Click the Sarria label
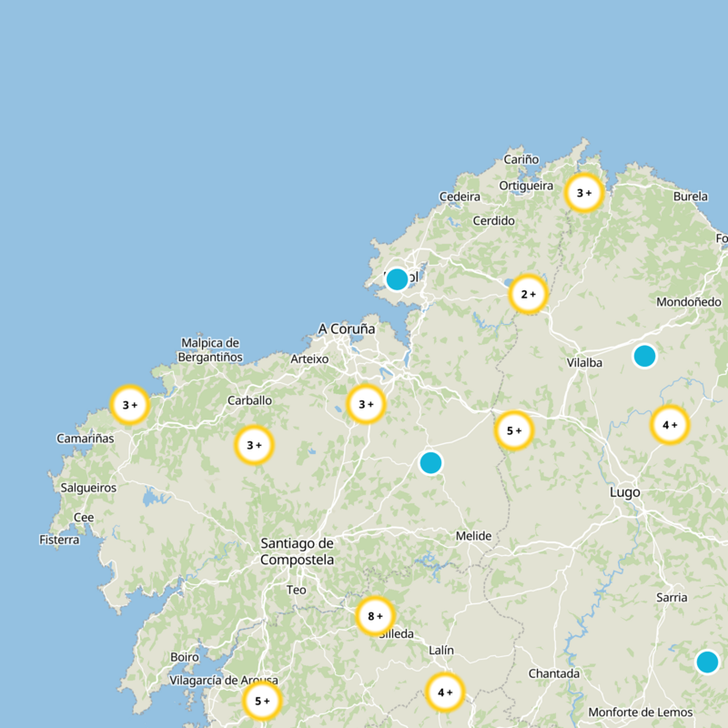Screen dimensions: 728x728 (672, 598)
